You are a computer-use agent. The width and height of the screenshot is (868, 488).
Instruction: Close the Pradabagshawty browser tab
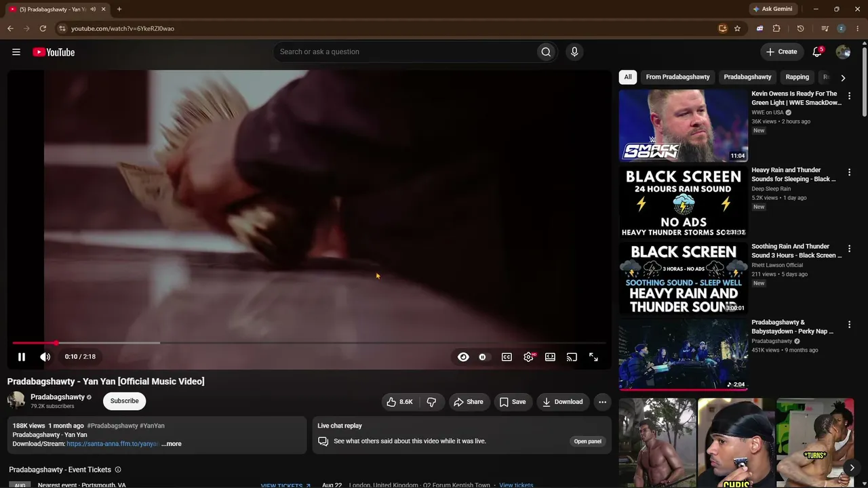click(104, 9)
